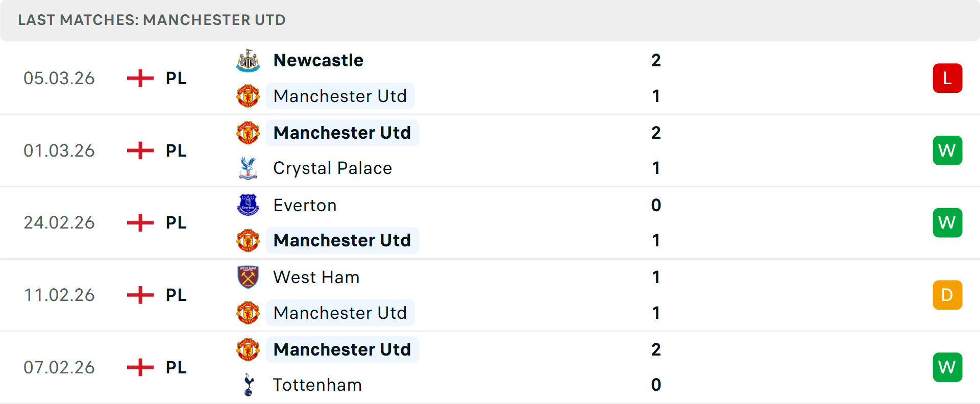The width and height of the screenshot is (980, 404).
Task: Click the Newcastle club crest icon
Action: tap(248, 61)
